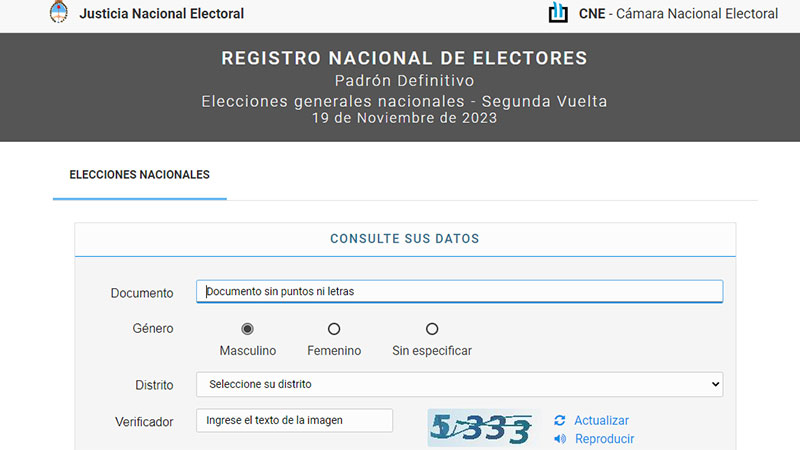
Task: Select the Masculino gender option
Action: [x=248, y=329]
